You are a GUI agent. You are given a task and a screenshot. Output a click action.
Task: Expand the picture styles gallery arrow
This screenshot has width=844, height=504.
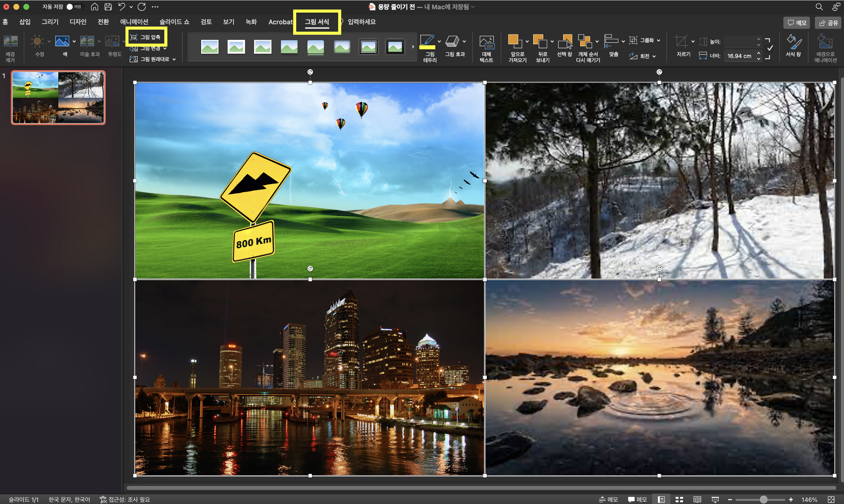(x=413, y=47)
